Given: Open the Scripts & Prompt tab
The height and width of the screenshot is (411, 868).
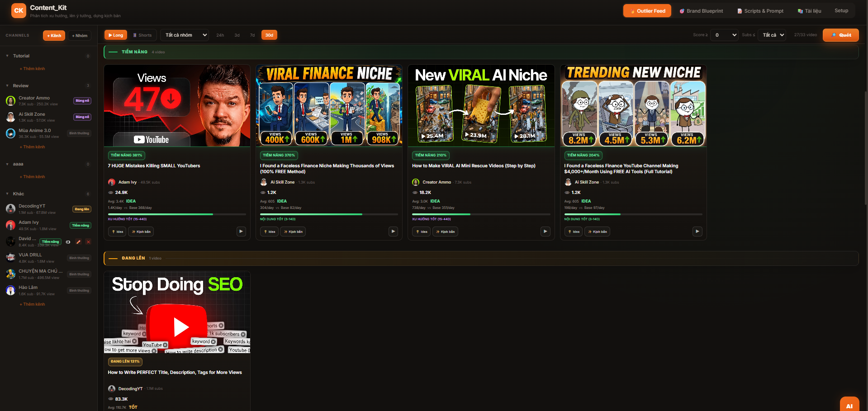Looking at the screenshot, I should point(760,11).
